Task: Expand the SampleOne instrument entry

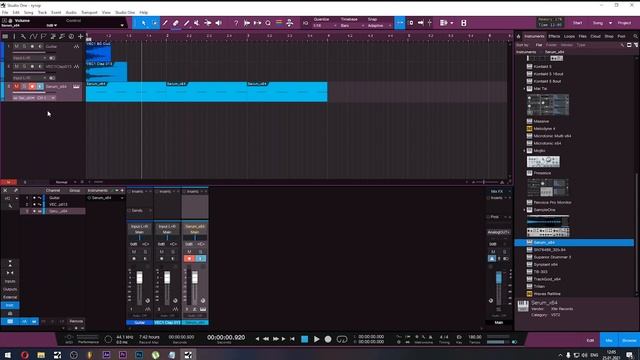Action: tap(525, 210)
